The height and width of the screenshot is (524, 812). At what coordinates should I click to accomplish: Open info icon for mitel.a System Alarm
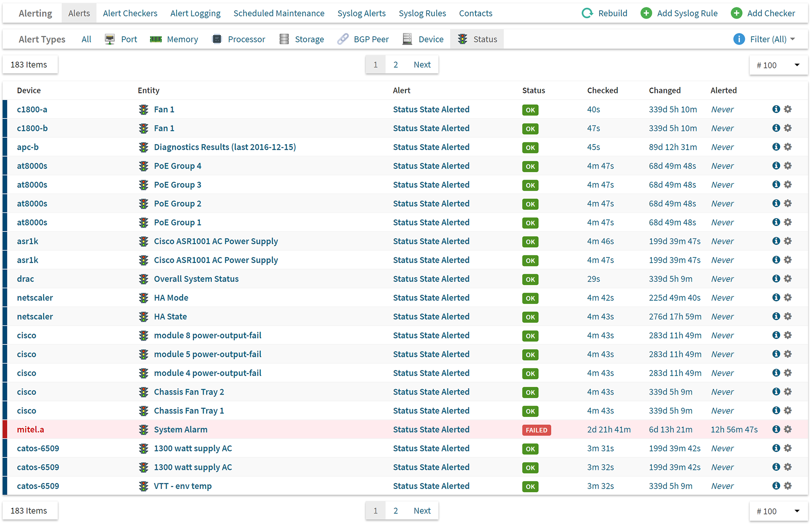(x=776, y=429)
